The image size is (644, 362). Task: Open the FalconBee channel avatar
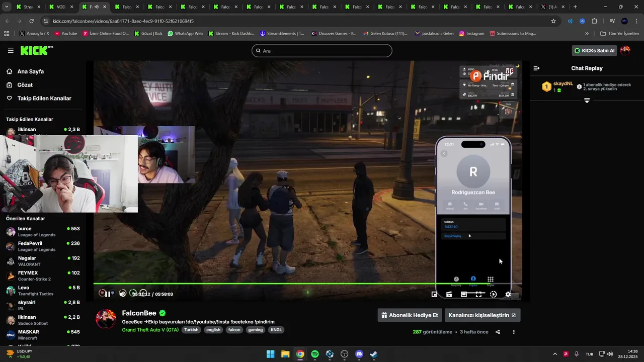106,319
